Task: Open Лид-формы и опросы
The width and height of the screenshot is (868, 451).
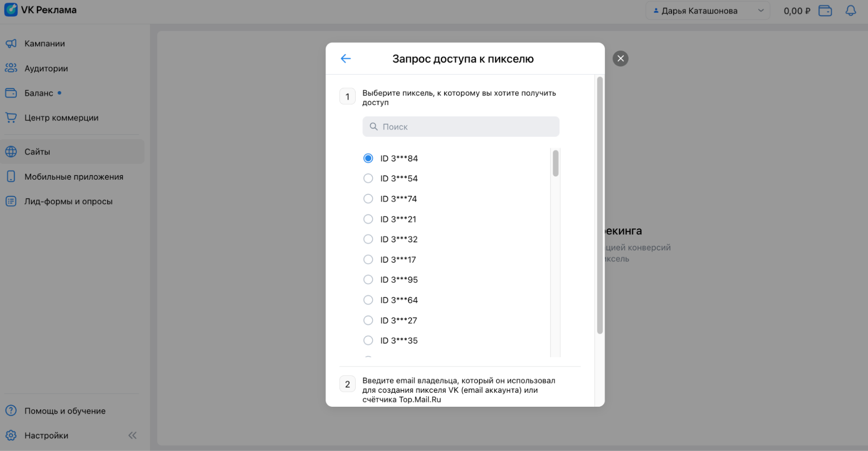Action: (68, 201)
